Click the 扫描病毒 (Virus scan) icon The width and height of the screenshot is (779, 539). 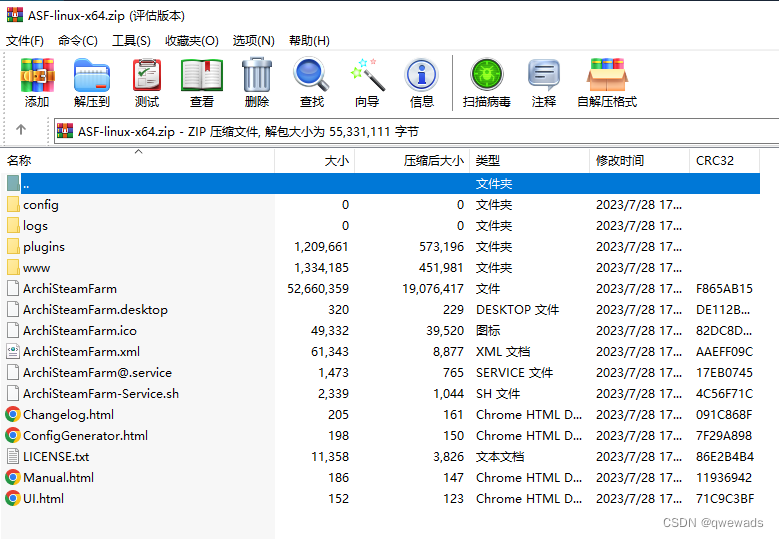(x=487, y=75)
